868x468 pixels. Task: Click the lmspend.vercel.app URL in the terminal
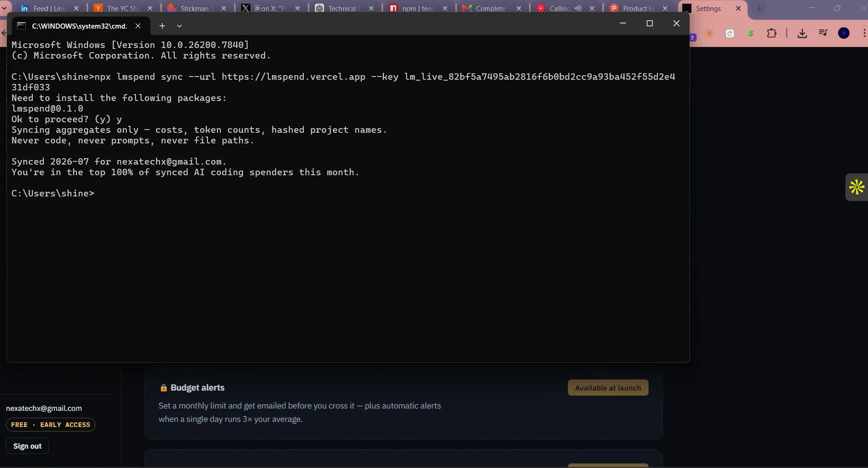294,77
